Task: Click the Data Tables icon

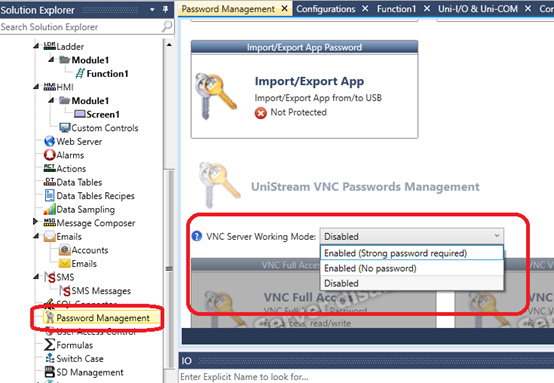Action: (x=49, y=182)
